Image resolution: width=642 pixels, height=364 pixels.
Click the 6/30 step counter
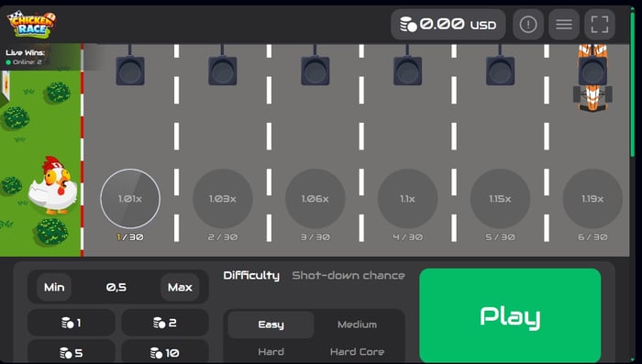pos(592,237)
